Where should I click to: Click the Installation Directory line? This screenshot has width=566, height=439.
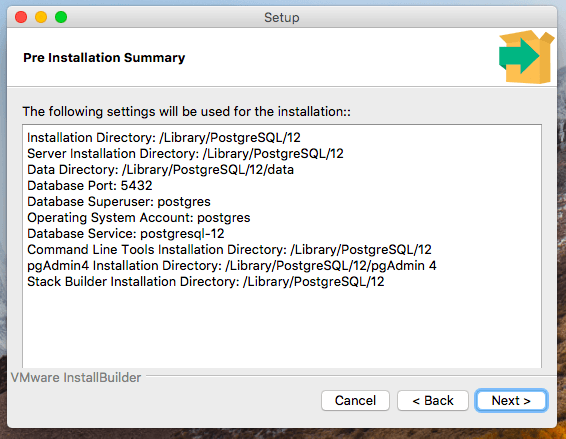(x=164, y=138)
